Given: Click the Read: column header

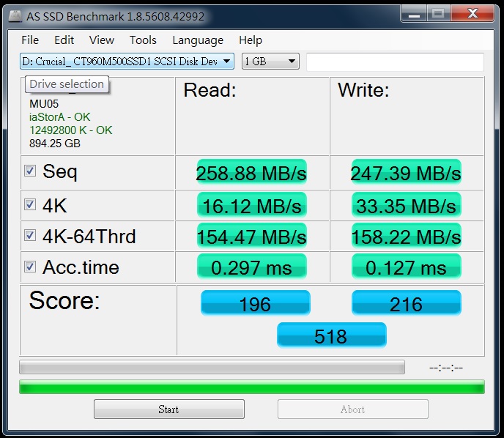Looking at the screenshot, I should pos(210,90).
